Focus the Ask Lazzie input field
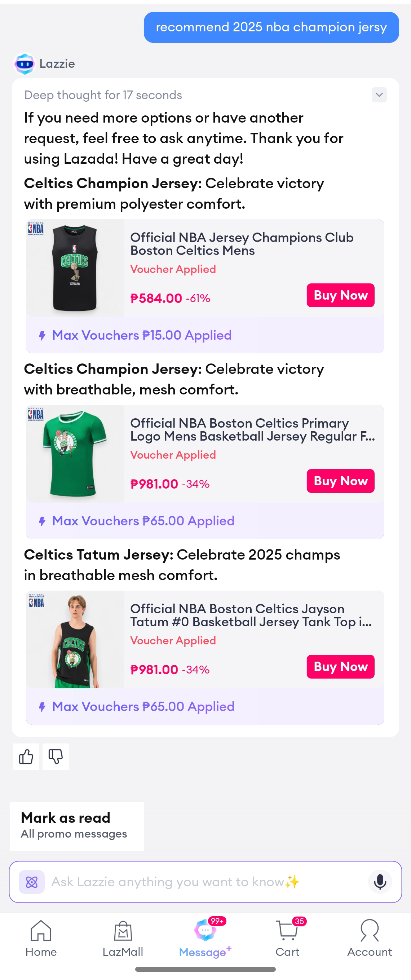Screen dimensions: 411x980 tap(205, 882)
